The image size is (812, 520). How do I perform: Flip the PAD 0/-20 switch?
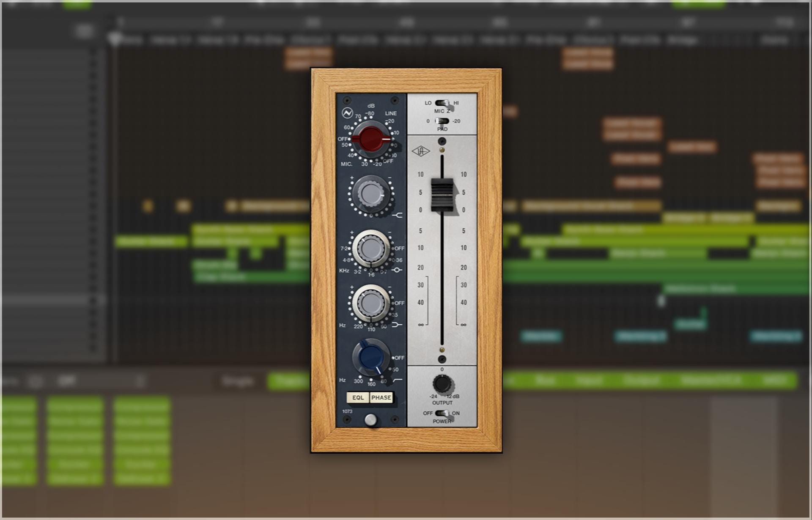pyautogui.click(x=442, y=121)
